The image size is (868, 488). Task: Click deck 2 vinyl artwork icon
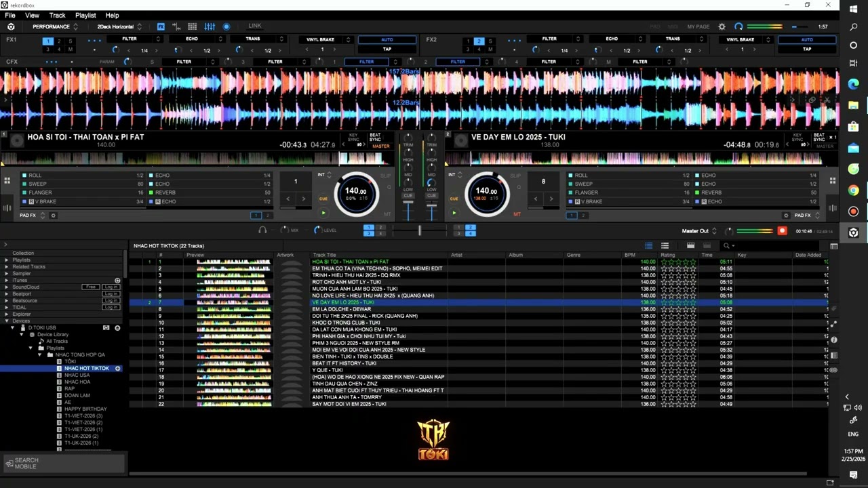(x=460, y=140)
